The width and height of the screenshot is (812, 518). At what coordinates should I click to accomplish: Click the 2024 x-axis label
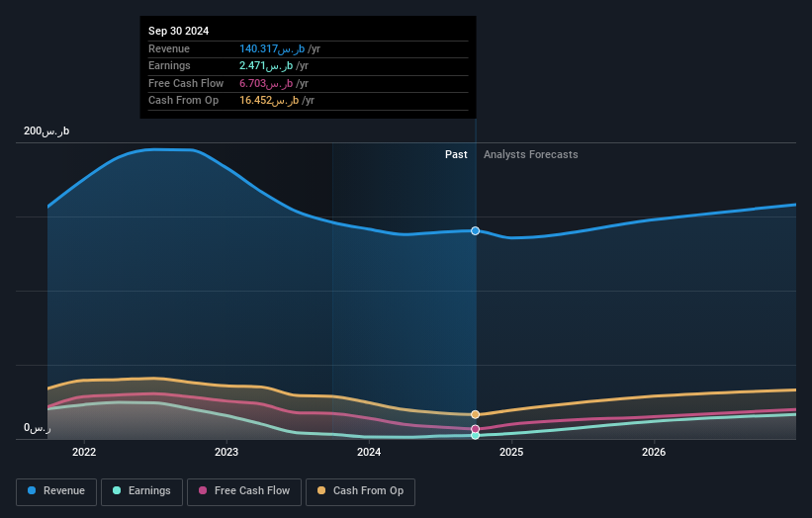pos(369,452)
